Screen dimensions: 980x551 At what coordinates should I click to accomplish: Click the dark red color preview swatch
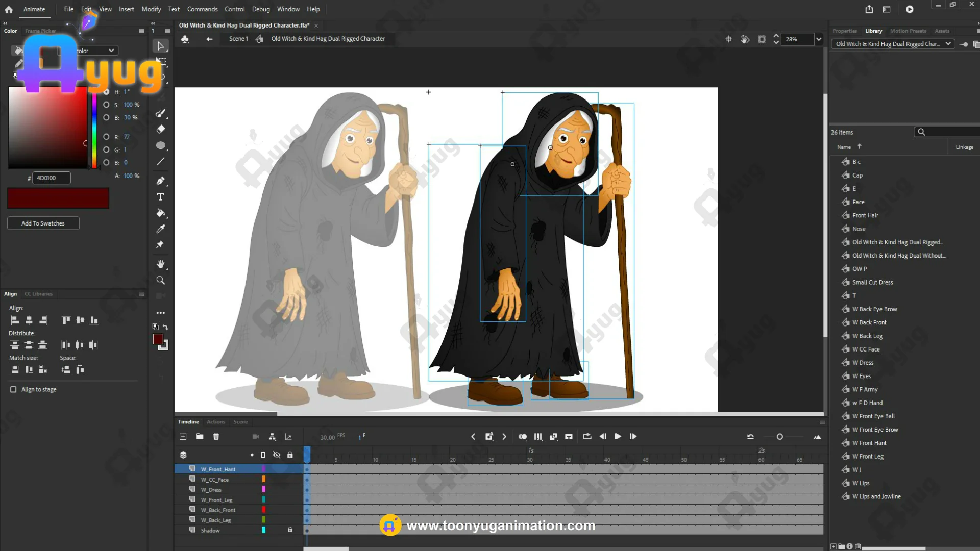click(58, 198)
